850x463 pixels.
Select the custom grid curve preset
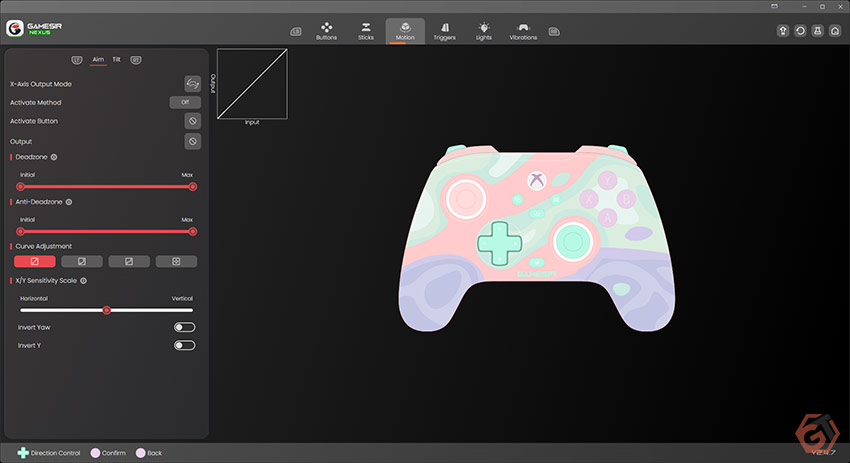coord(176,261)
